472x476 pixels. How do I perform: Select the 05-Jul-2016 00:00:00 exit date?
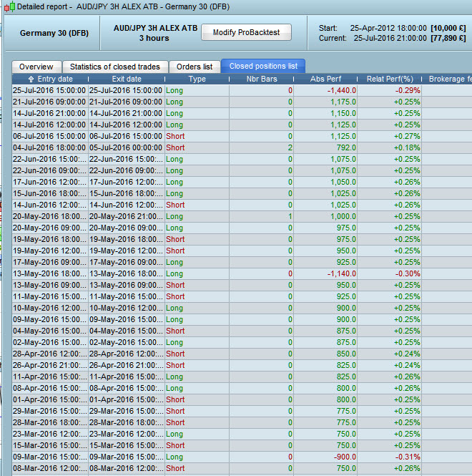126,147
